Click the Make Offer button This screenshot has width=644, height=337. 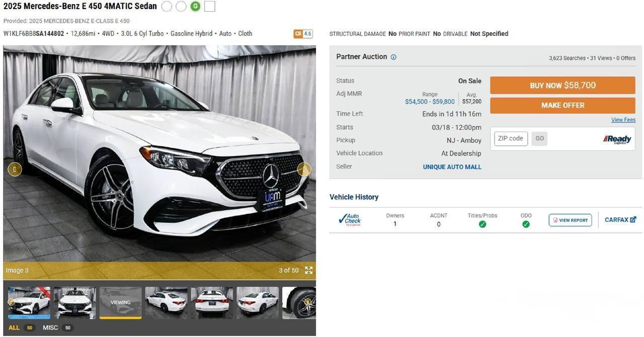[x=562, y=106]
